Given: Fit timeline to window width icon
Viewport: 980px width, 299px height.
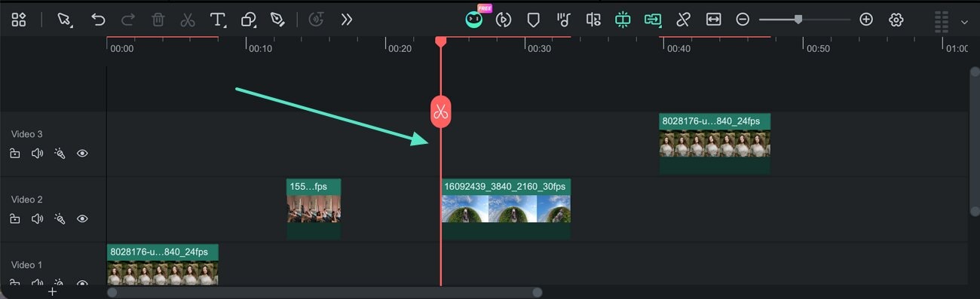Looking at the screenshot, I should click(x=713, y=20).
